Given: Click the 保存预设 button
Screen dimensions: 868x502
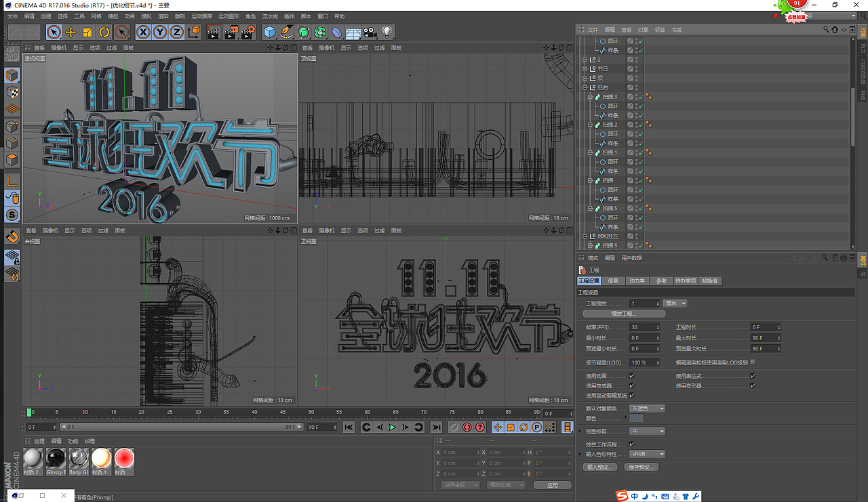Looking at the screenshot, I should coord(642,467).
